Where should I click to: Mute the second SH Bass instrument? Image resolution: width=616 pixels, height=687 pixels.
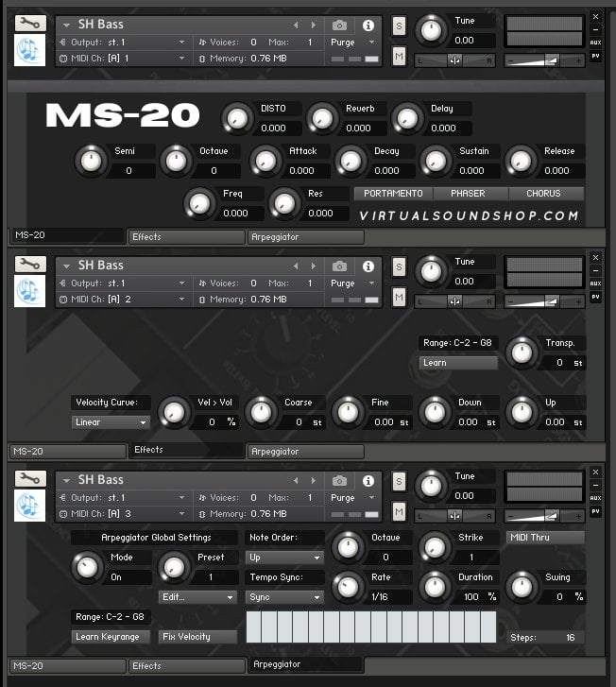point(399,298)
